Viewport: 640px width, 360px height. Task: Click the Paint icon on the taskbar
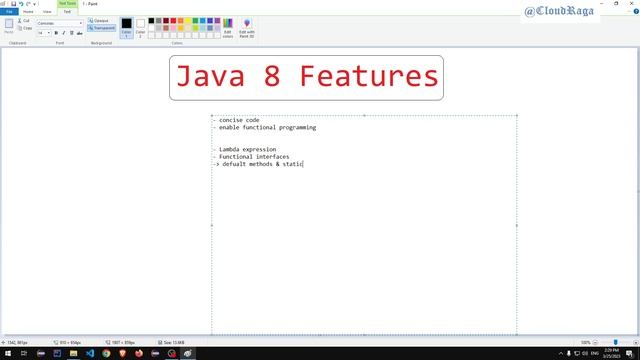pos(188,353)
